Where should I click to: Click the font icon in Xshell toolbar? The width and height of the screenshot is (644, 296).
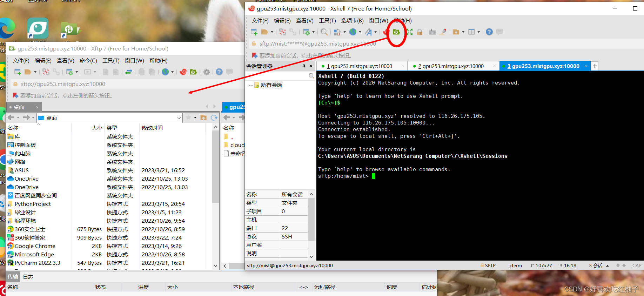click(368, 32)
